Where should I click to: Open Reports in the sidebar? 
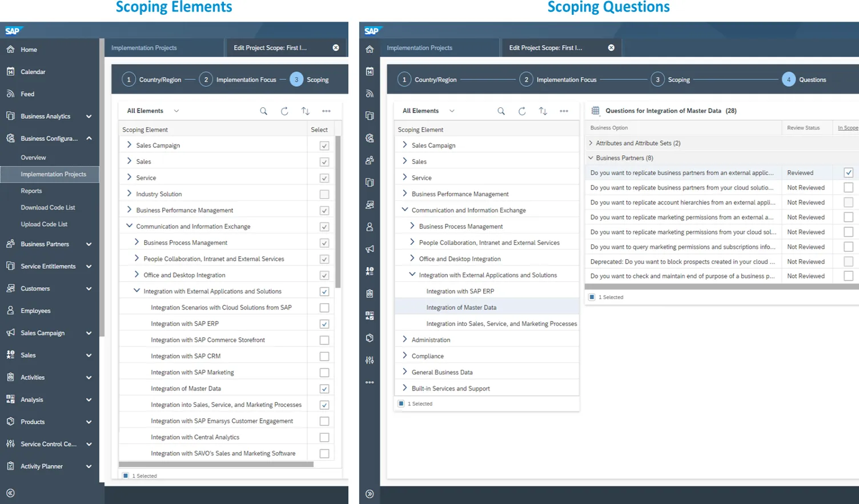coord(31,191)
